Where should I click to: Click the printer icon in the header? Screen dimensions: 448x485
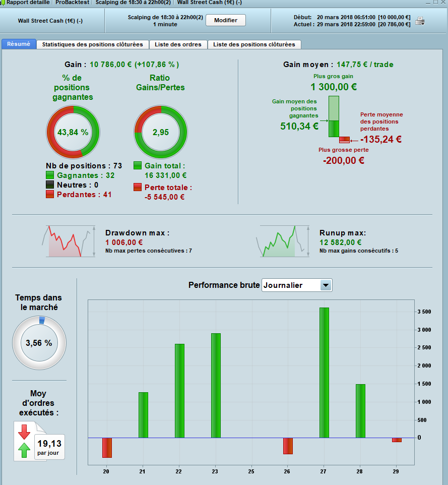click(x=420, y=21)
